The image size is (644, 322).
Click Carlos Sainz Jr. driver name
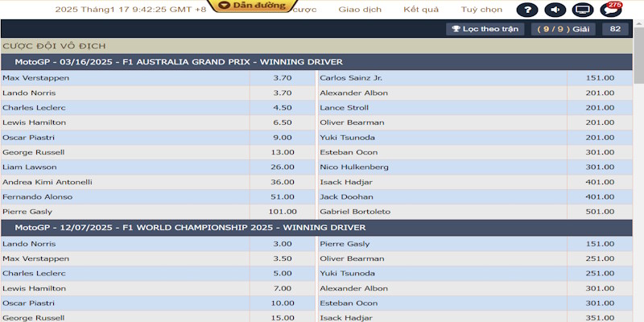(x=351, y=78)
